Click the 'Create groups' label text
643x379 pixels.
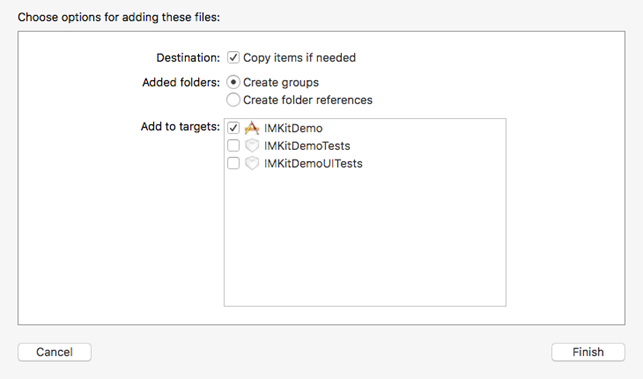pos(281,82)
